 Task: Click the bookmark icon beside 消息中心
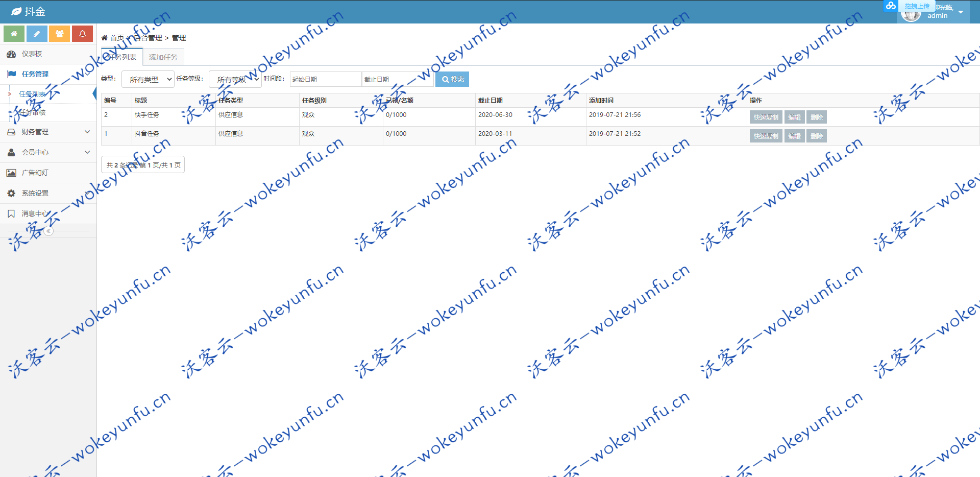pos(11,213)
